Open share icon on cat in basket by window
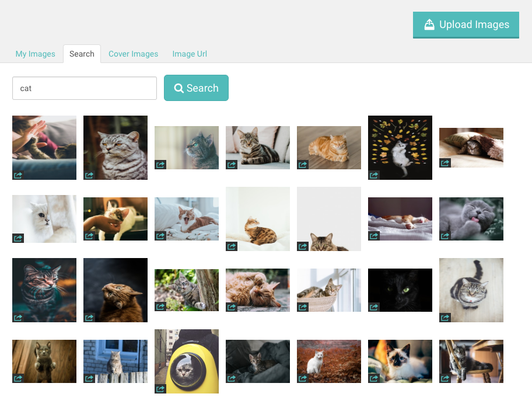 (303, 307)
